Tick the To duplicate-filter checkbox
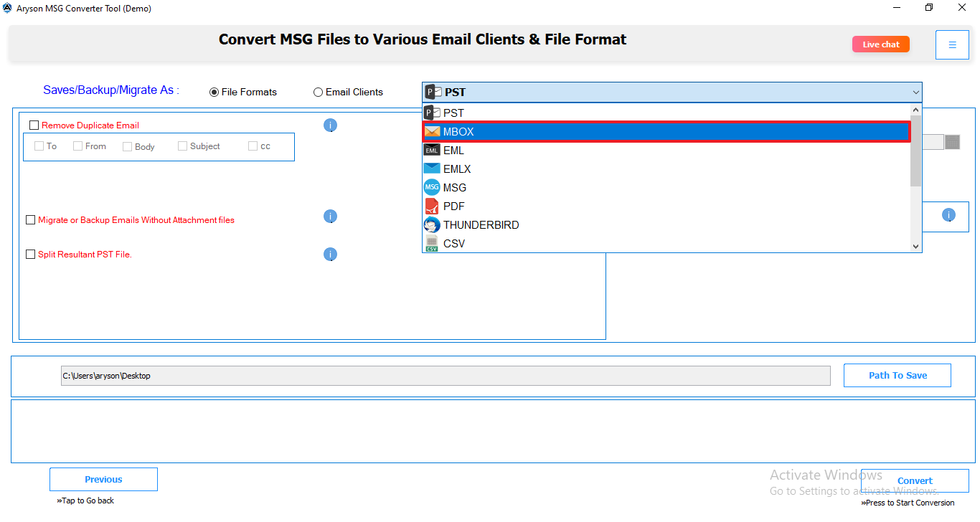Image resolution: width=980 pixels, height=522 pixels. [39, 146]
